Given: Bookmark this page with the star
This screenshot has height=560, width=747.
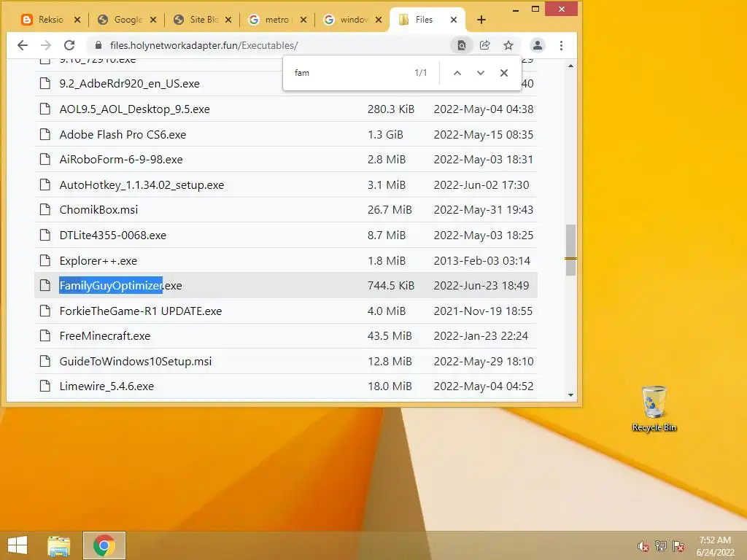Looking at the screenshot, I should [508, 45].
